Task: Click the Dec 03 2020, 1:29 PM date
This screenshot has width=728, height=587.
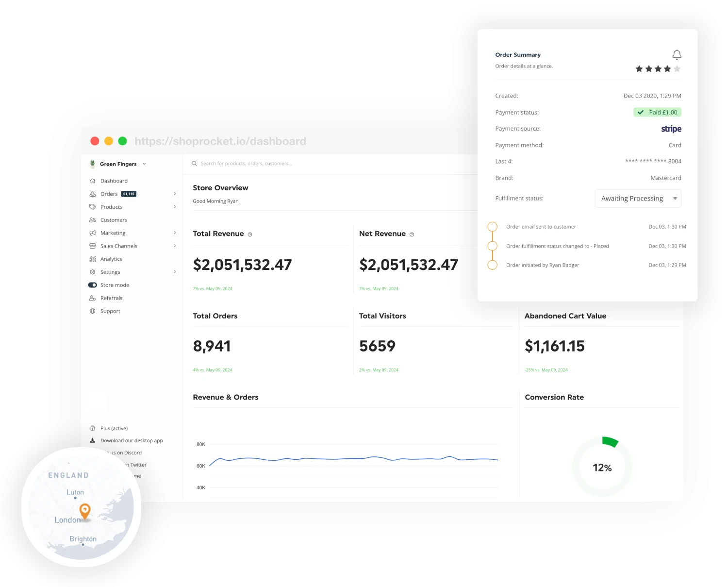Action: (652, 96)
